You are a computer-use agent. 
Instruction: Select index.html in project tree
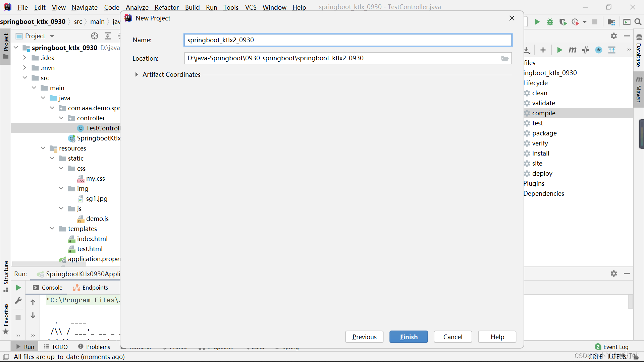point(92,239)
